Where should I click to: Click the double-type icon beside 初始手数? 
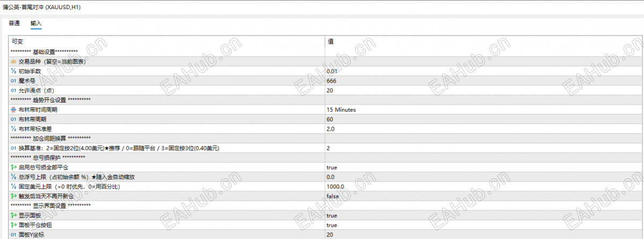tap(13, 71)
